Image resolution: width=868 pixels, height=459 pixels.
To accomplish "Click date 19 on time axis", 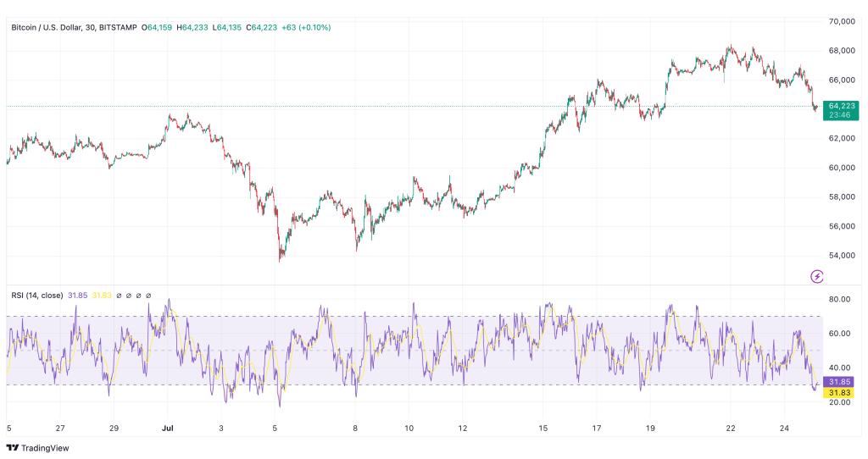I will click(650, 428).
